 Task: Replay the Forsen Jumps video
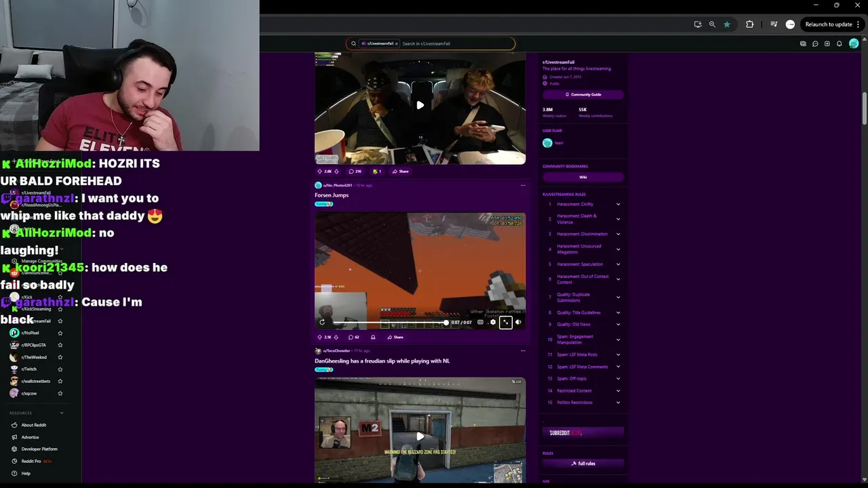click(x=322, y=323)
